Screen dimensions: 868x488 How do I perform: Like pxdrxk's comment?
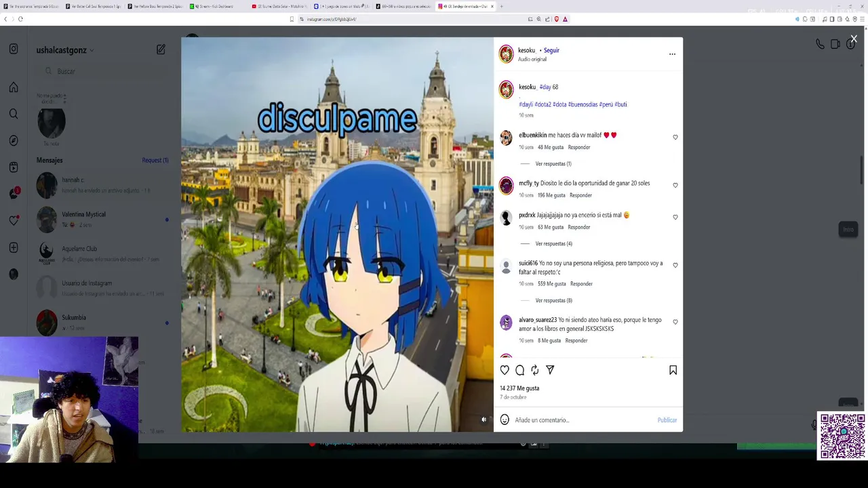(675, 217)
